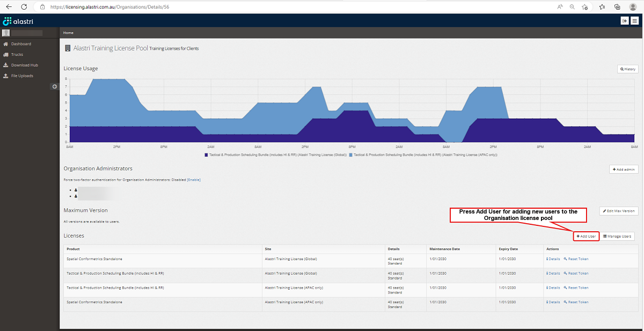Add this page to favorites
The image size is (644, 331).
[x=587, y=7]
